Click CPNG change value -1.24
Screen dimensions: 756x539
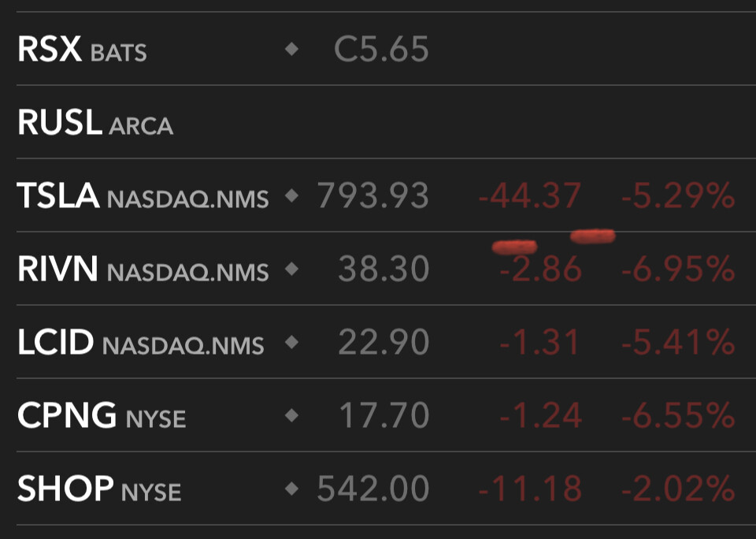(x=540, y=415)
